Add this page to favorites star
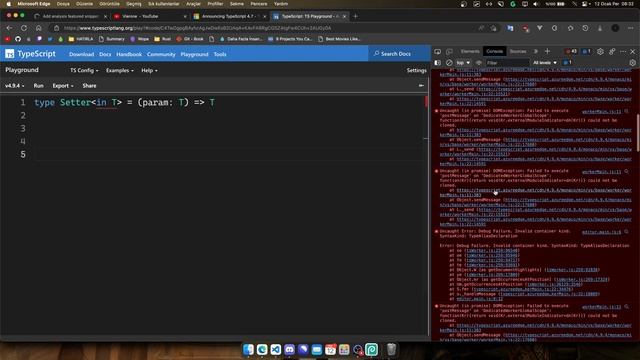640x360 pixels. click(494, 28)
